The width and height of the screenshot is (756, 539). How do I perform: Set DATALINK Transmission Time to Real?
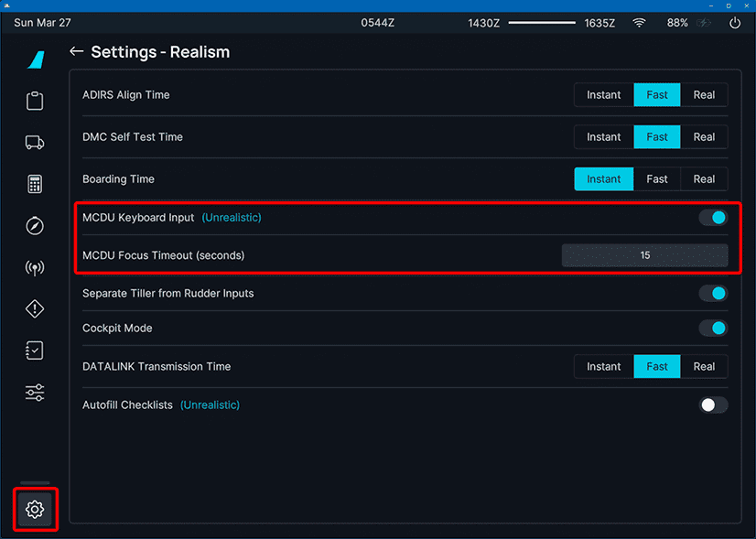[704, 366]
